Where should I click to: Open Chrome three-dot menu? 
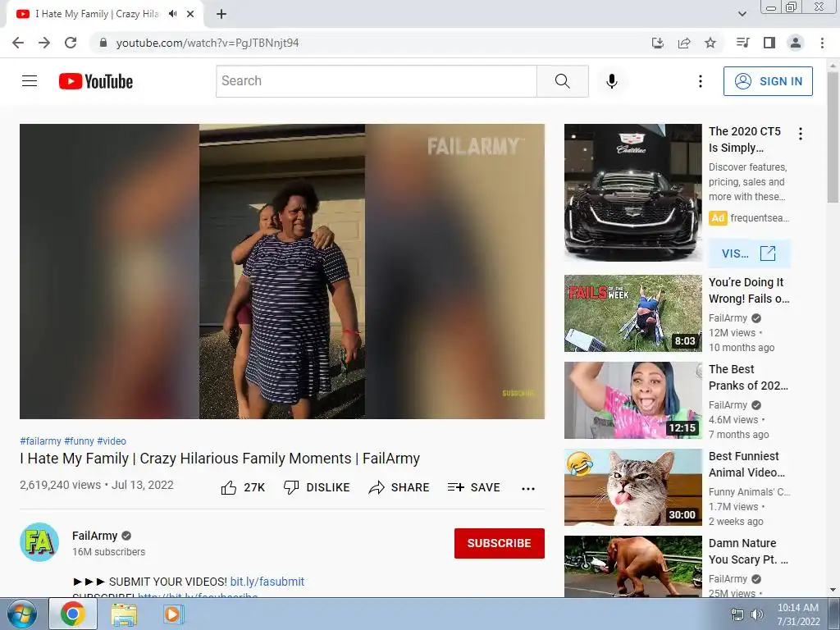coord(822,43)
